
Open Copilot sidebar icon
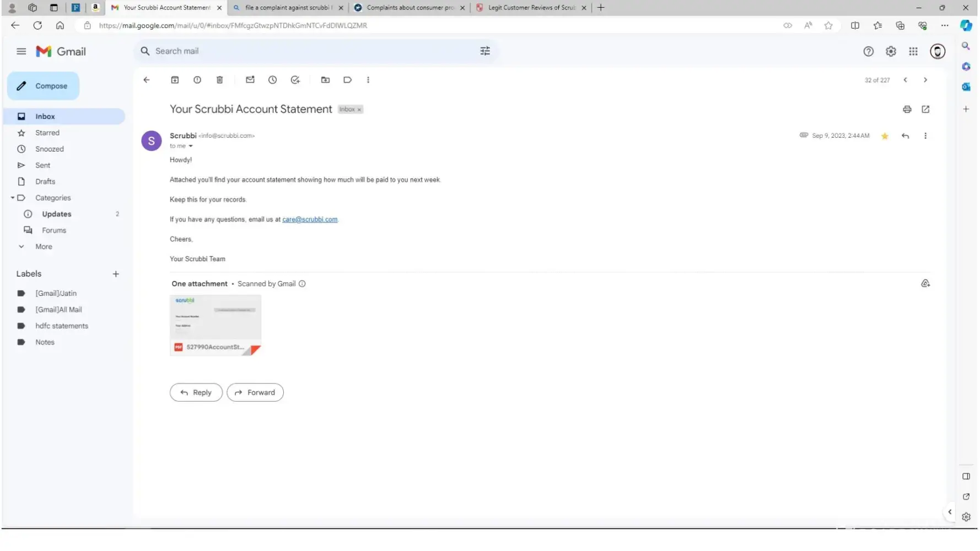click(x=966, y=25)
